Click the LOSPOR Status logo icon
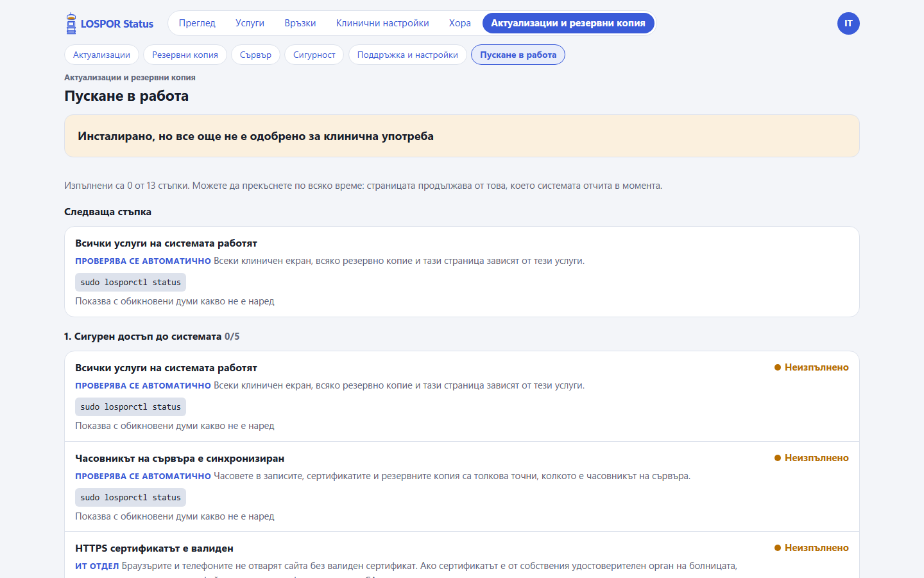This screenshot has width=924, height=578. coord(71,24)
